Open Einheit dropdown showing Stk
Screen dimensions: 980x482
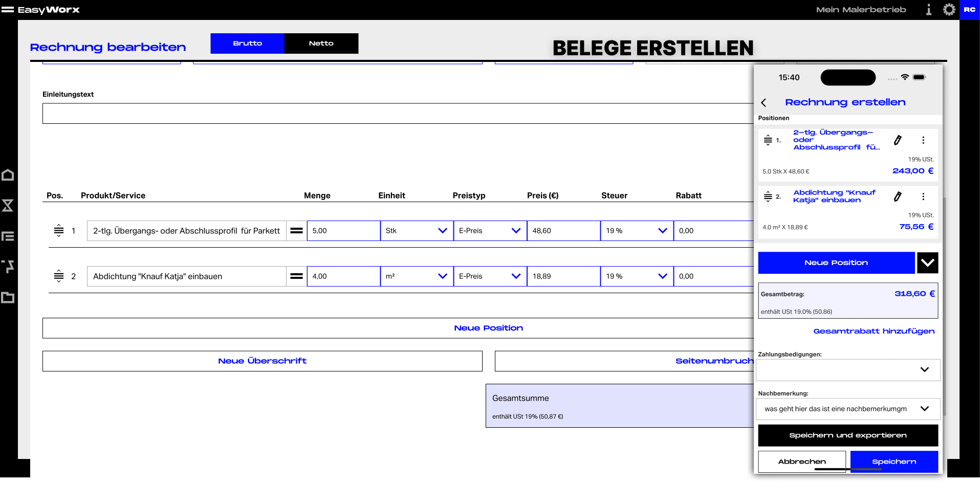click(x=417, y=231)
